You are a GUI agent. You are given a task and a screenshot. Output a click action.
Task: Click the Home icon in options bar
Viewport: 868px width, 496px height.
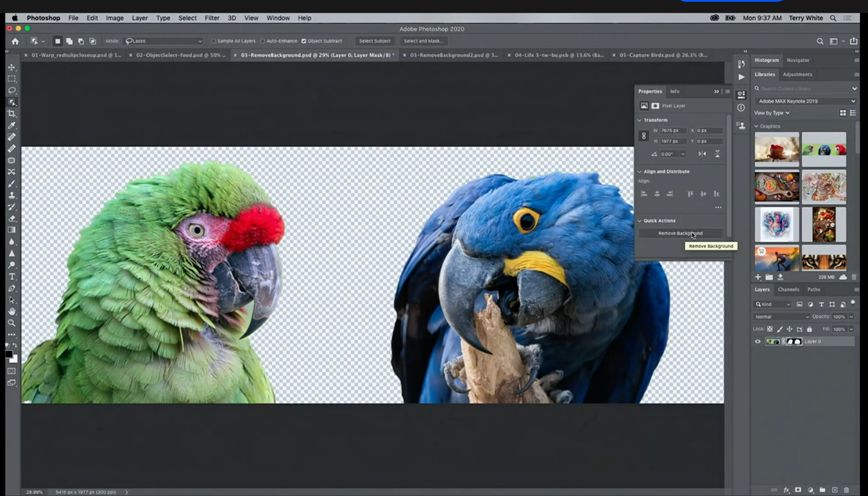(15, 41)
